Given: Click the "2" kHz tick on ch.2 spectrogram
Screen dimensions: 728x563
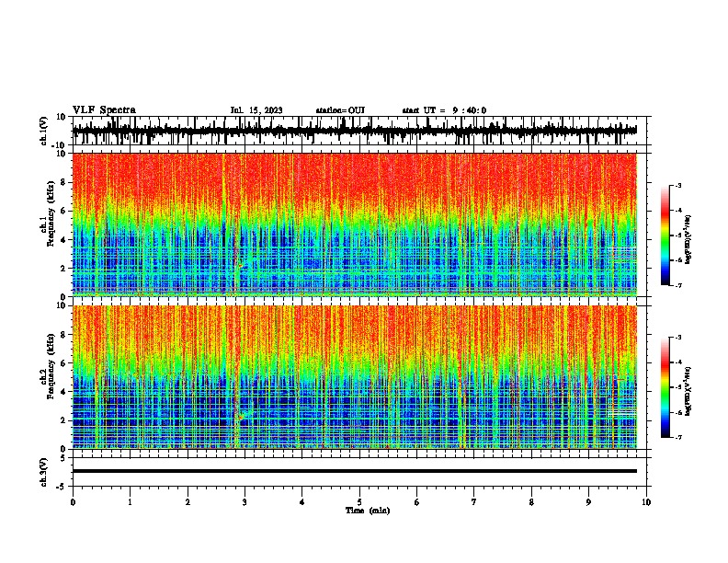Looking at the screenshot, I should pos(63,420).
